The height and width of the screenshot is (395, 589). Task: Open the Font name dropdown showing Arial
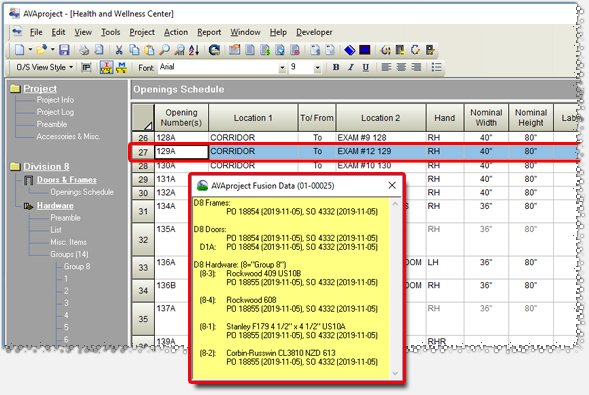[x=282, y=68]
